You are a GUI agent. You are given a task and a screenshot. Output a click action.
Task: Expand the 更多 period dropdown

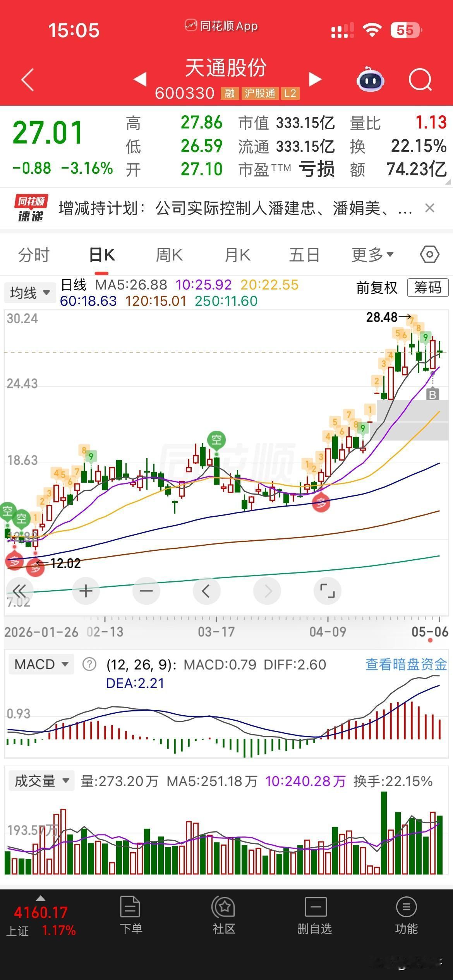[x=372, y=255]
